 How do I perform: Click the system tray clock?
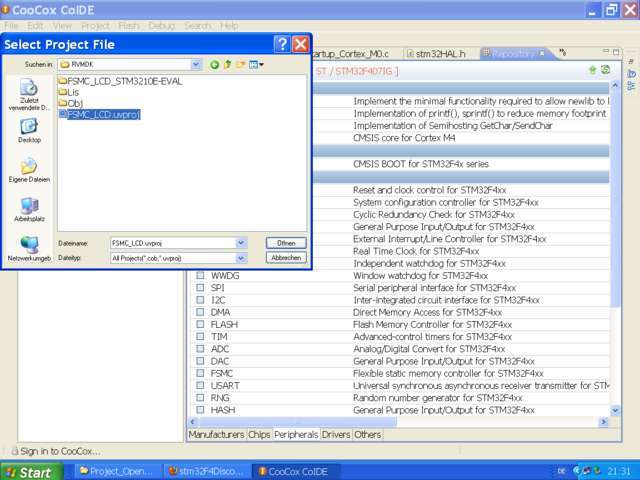(619, 471)
